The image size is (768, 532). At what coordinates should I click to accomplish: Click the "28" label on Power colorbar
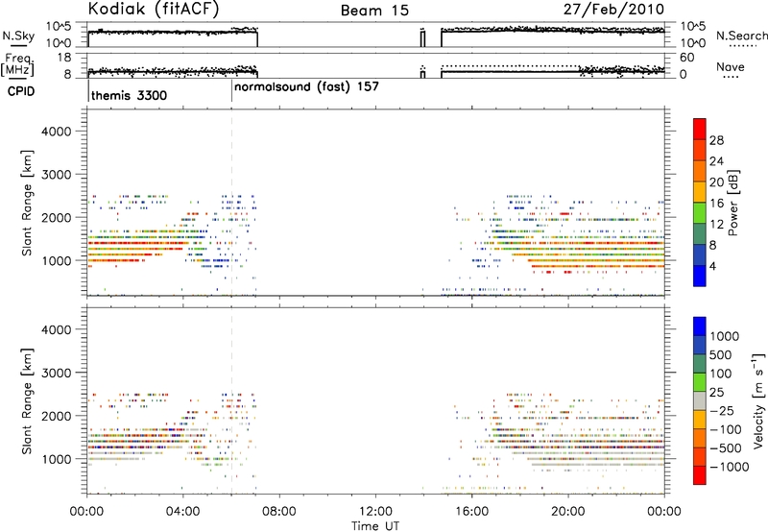point(716,140)
